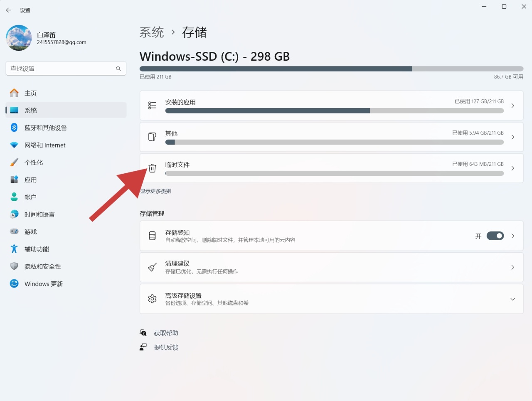Click the 获取帮助 headset icon

click(x=143, y=332)
